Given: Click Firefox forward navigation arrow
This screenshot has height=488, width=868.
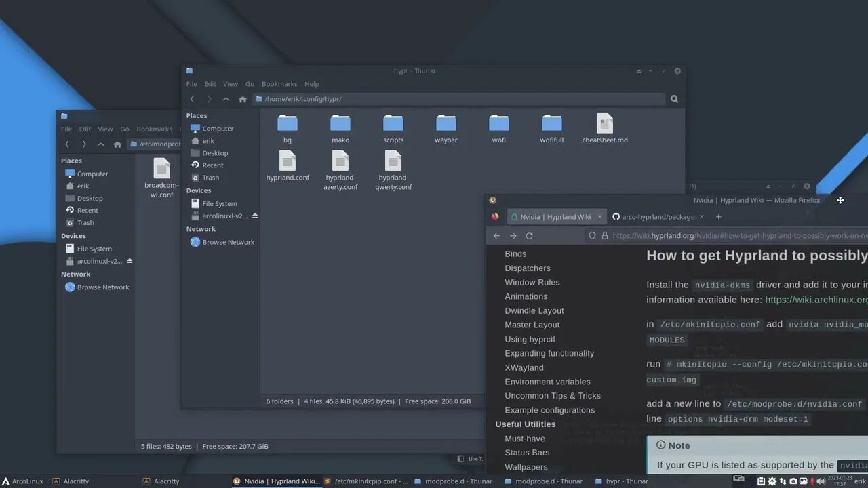Looking at the screenshot, I should click(513, 236).
